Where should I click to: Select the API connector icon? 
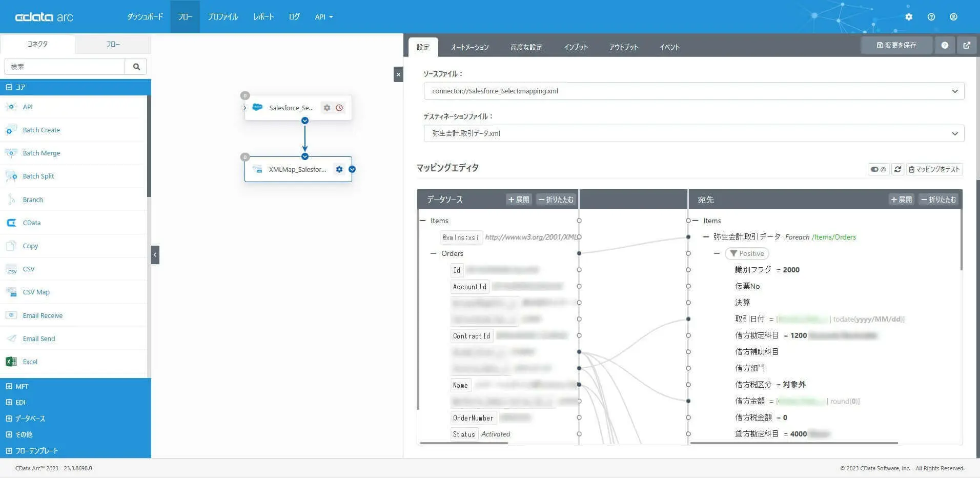click(11, 107)
